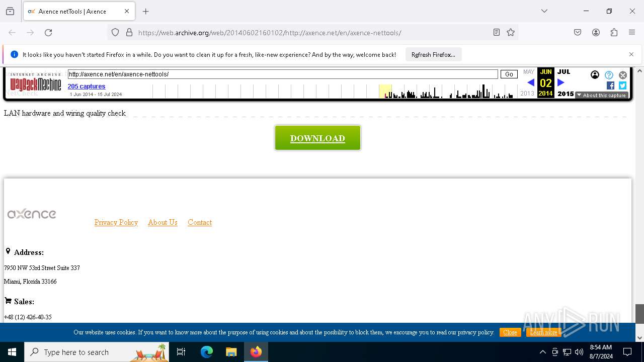Select 2015 in Wayback year navigator
Image resolution: width=644 pixels, height=362 pixels.
coord(566,94)
